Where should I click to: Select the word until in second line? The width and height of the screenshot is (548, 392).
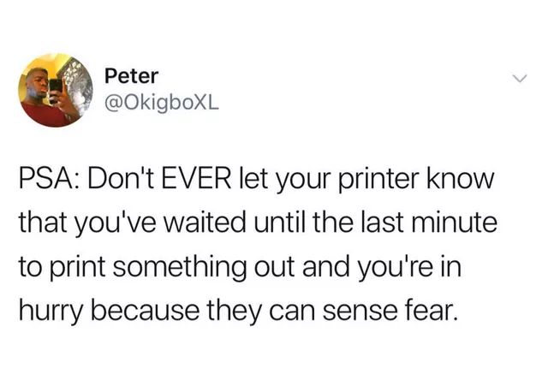[x=280, y=223]
